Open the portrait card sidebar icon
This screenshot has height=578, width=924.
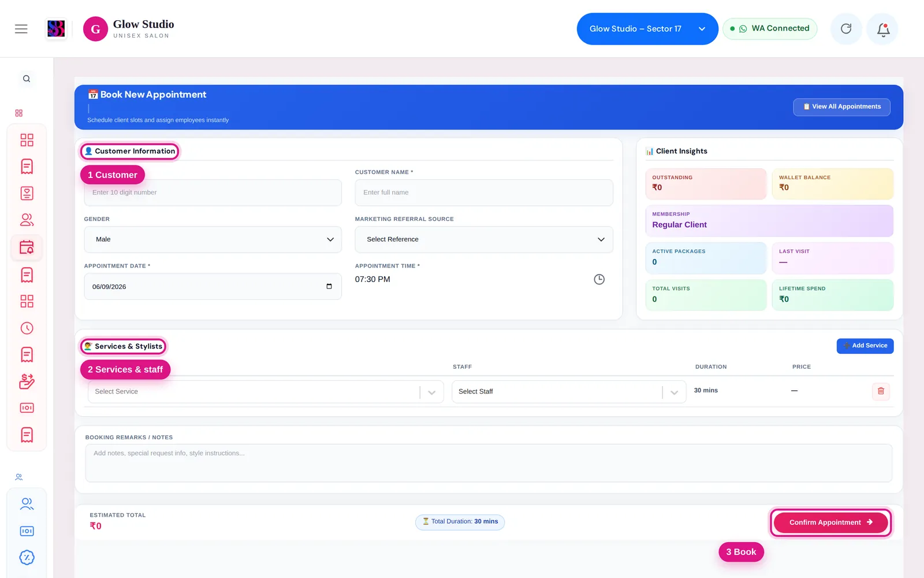(27, 193)
